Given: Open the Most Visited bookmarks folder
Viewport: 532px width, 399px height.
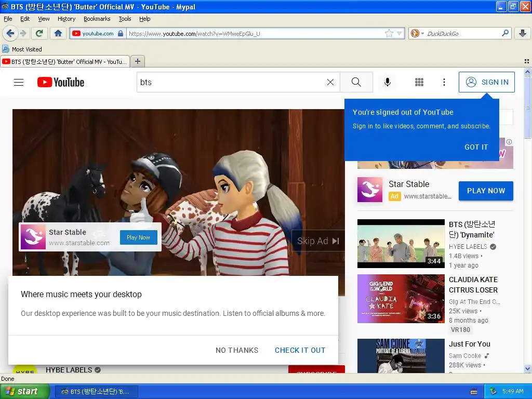Looking at the screenshot, I should coord(22,49).
